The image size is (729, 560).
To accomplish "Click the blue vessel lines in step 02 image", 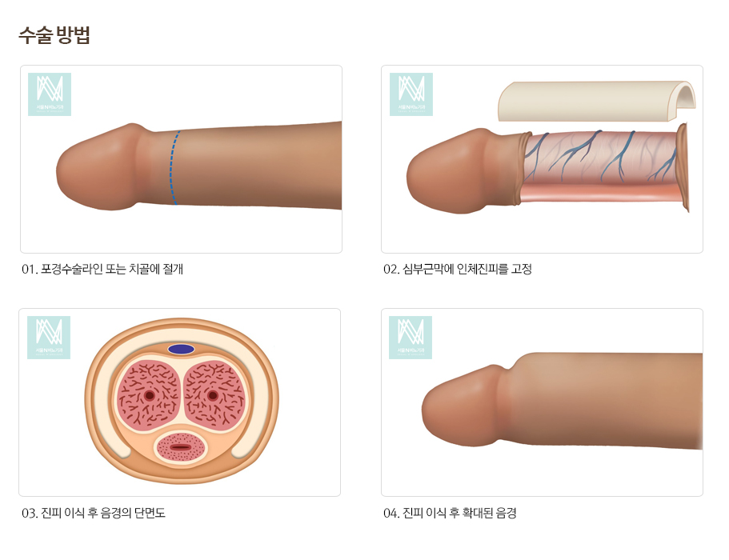I will 601,157.
